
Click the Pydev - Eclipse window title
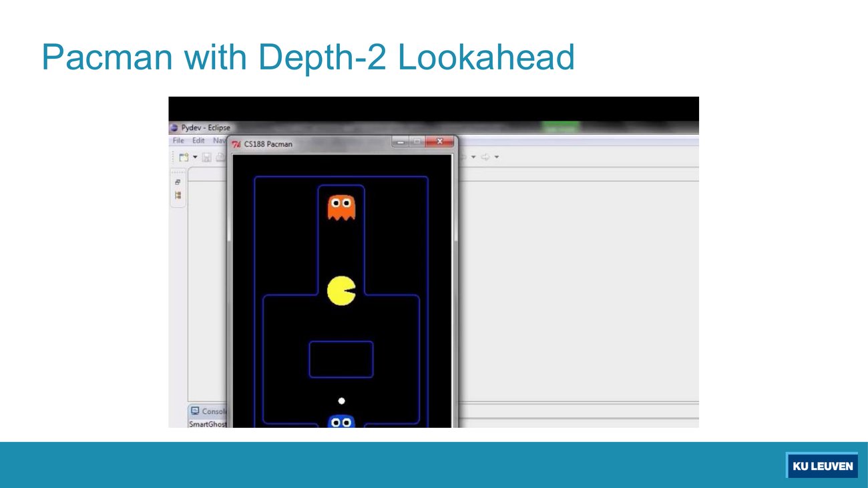coord(206,128)
